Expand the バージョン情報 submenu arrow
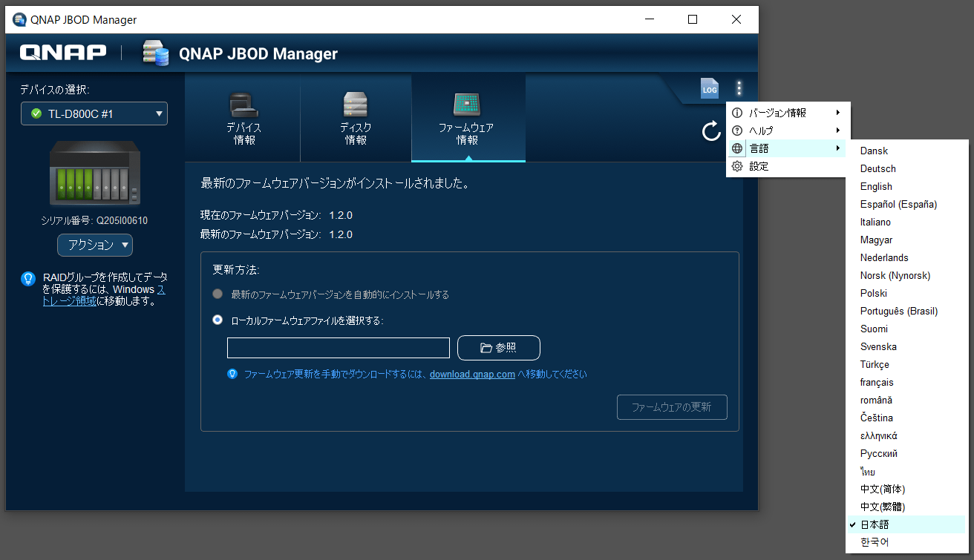This screenshot has height=560, width=974. [838, 113]
